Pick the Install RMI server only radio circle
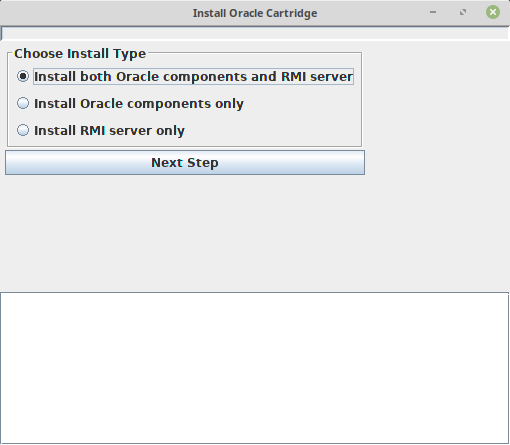510x445 pixels. [x=23, y=130]
